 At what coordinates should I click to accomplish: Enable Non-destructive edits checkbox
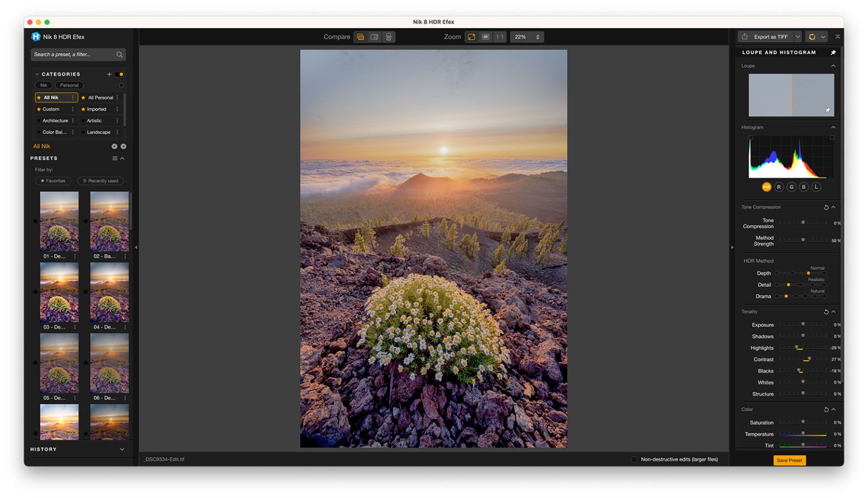[634, 460]
